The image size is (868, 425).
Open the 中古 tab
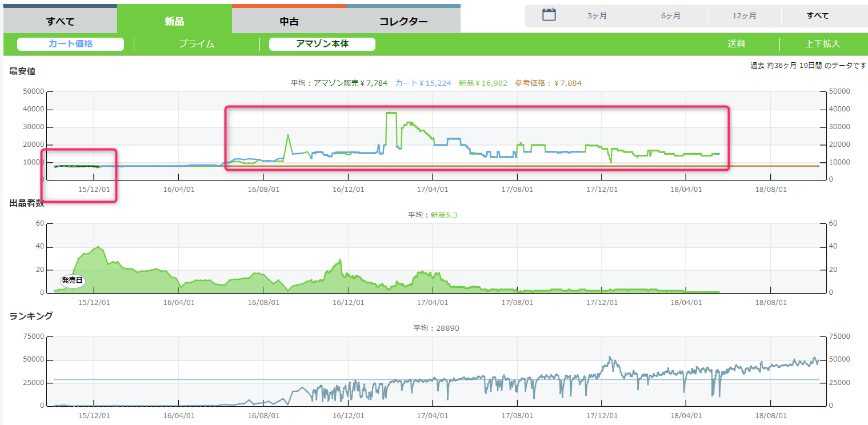(x=289, y=22)
